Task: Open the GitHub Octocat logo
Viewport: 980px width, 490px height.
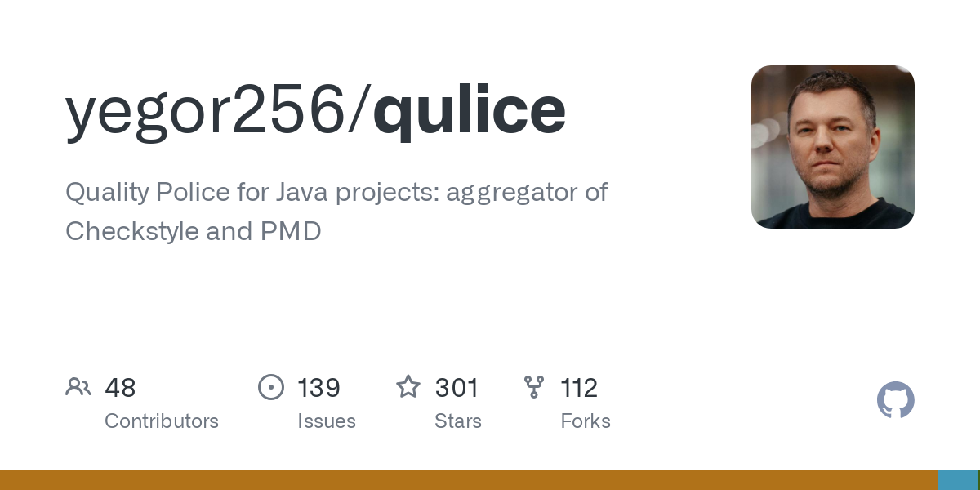Action: coord(895,400)
